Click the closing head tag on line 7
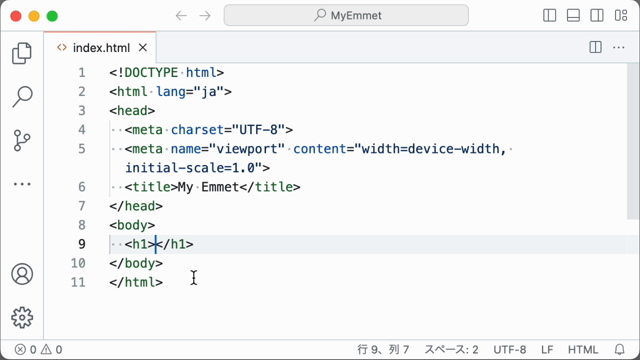Image resolution: width=640 pixels, height=360 pixels. [136, 206]
